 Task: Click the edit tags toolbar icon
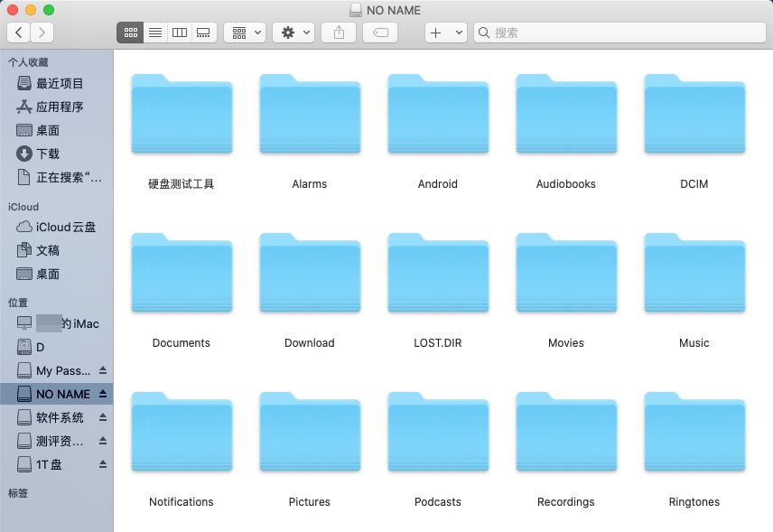click(380, 33)
